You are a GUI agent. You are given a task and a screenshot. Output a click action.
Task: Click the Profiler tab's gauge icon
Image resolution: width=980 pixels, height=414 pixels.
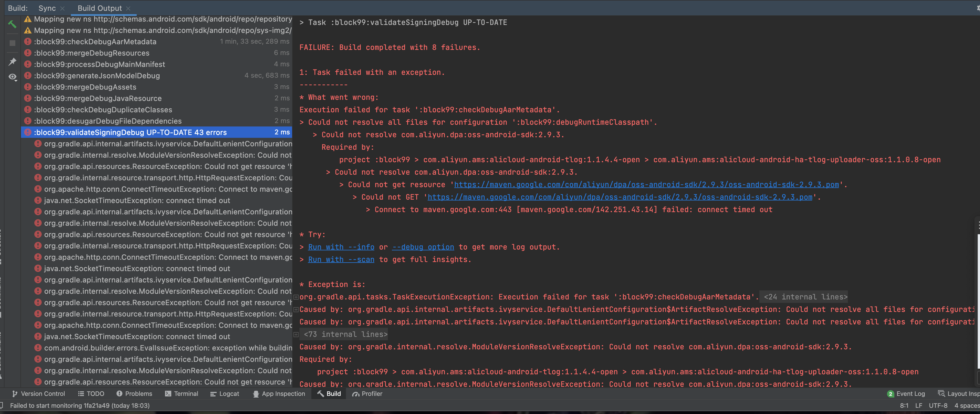point(355,394)
